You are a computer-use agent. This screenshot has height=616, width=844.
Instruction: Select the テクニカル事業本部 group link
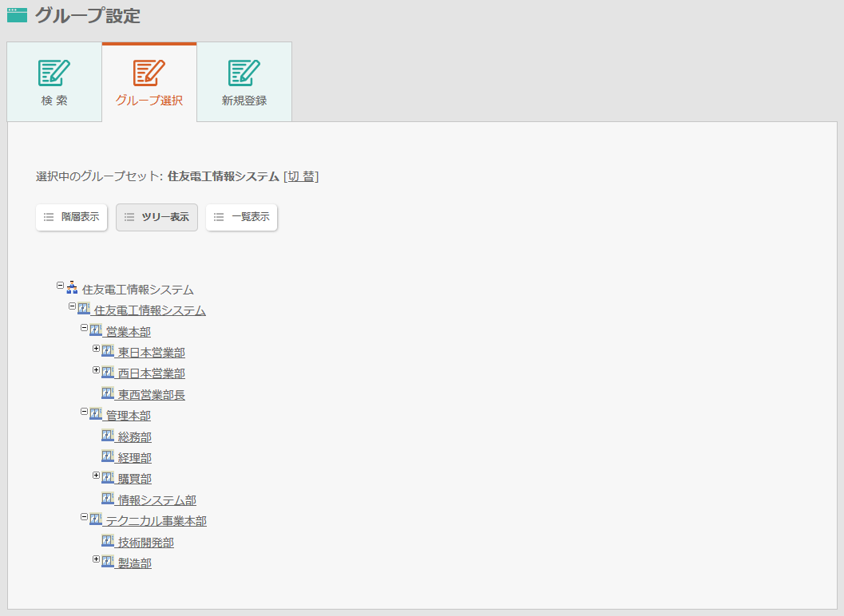156,521
